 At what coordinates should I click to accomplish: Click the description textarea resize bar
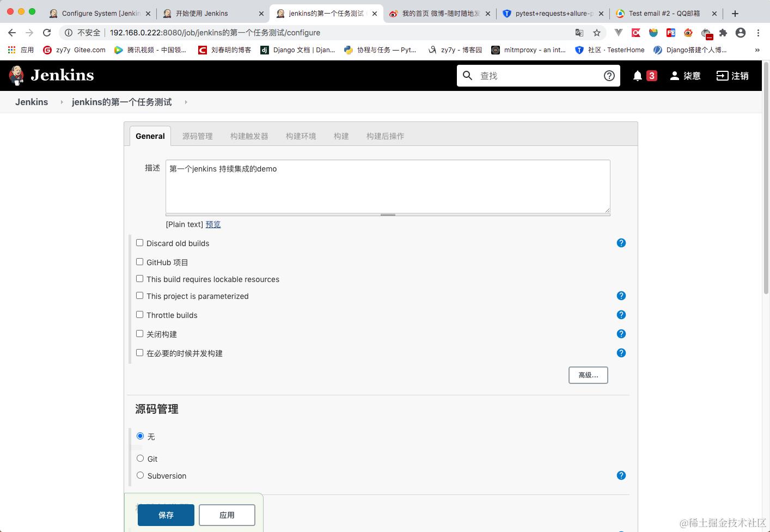point(388,215)
